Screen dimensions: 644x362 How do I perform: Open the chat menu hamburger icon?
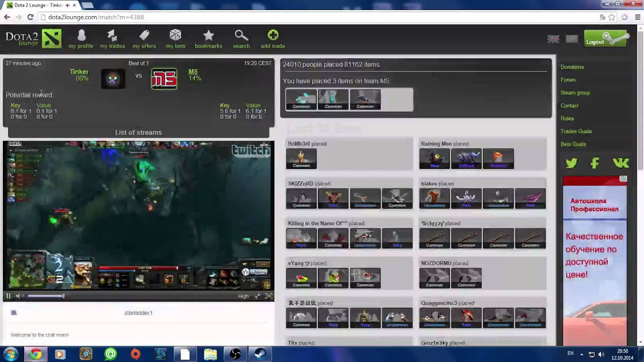tap(14, 313)
